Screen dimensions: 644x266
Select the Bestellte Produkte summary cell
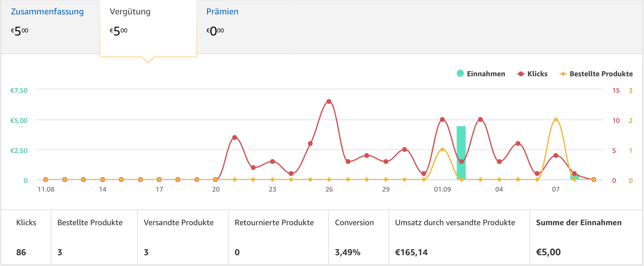tap(94, 237)
